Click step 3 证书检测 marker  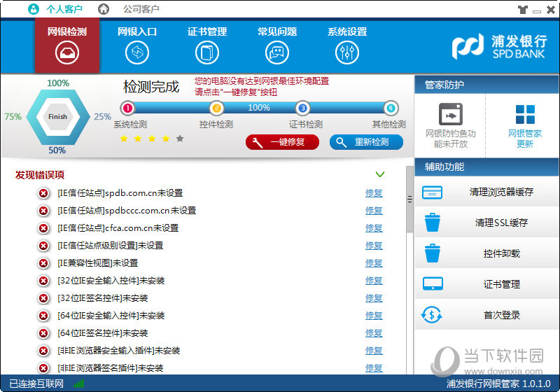coord(302,108)
